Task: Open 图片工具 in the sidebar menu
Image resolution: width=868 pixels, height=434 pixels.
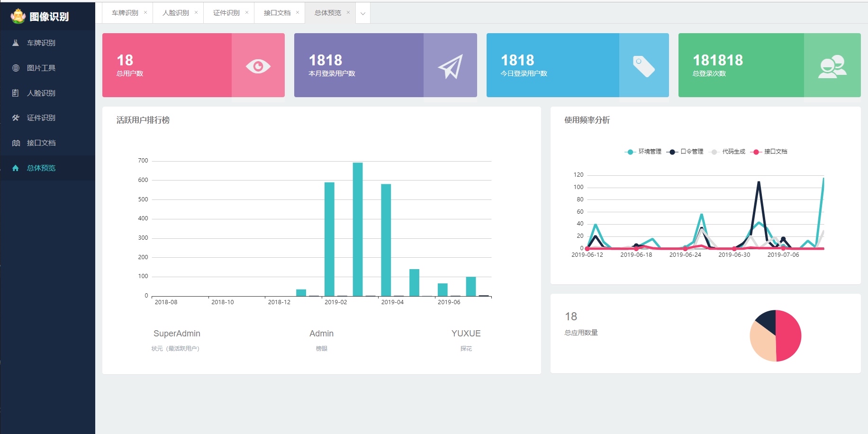Action: (x=47, y=68)
